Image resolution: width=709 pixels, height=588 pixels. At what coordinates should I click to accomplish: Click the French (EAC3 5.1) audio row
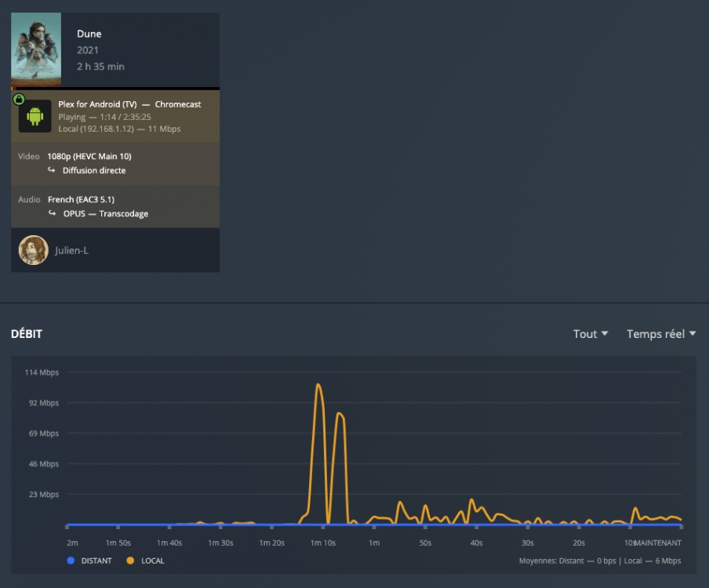(81, 199)
